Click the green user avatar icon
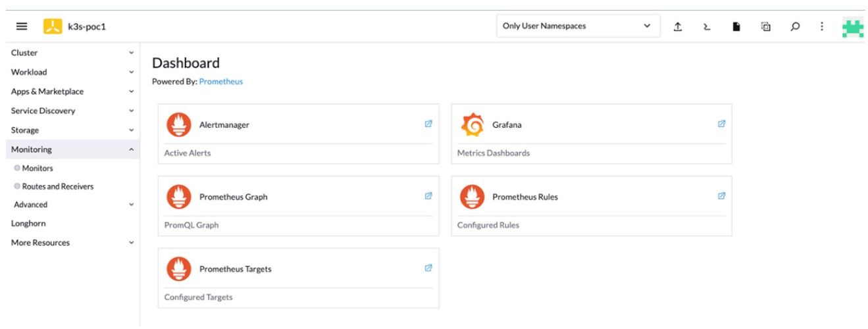Image resolution: width=868 pixels, height=329 pixels. coord(852,27)
